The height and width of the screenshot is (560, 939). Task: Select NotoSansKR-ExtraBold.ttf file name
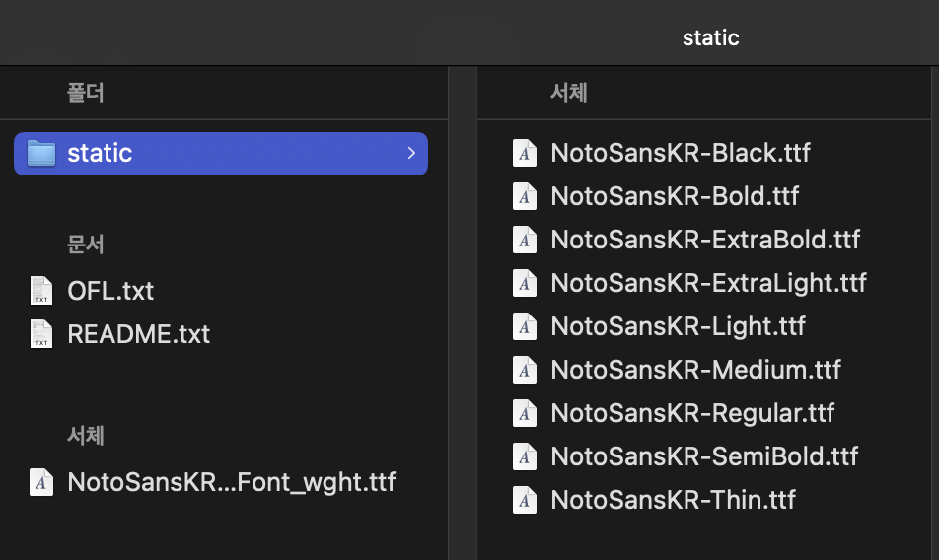click(705, 240)
